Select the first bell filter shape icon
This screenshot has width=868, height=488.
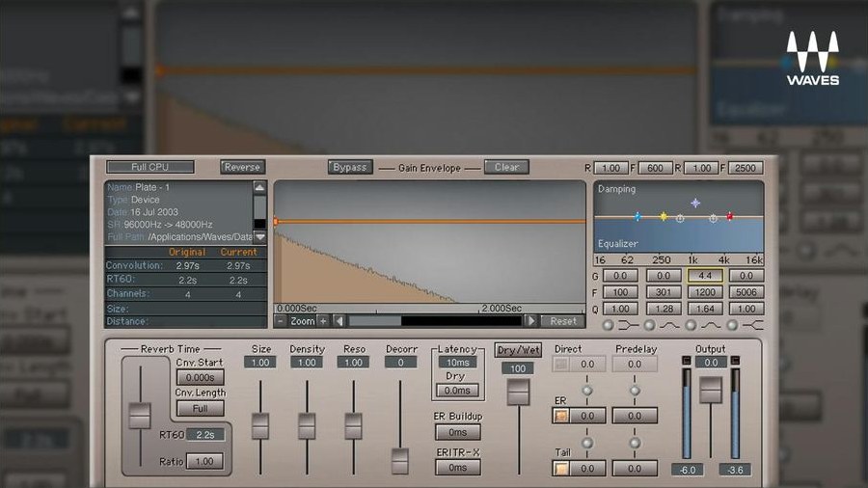click(x=669, y=325)
